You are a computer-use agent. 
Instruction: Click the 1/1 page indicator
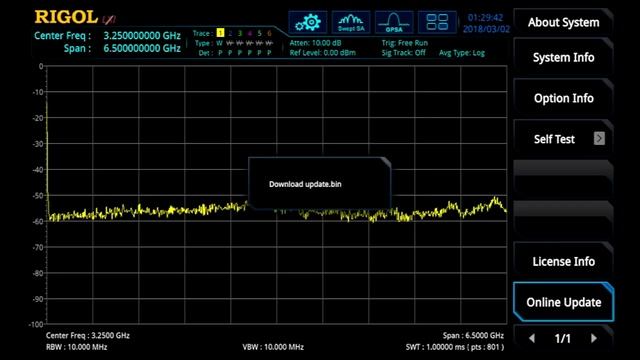(x=562, y=338)
